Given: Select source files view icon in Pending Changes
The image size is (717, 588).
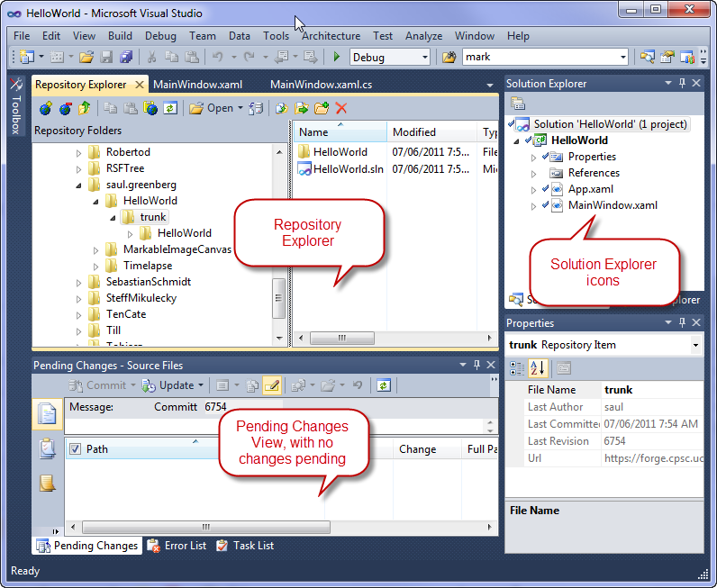Looking at the screenshot, I should tap(47, 414).
